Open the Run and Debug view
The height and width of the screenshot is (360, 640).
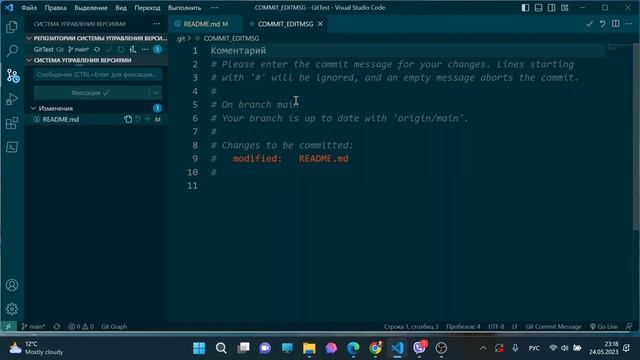click(x=12, y=99)
